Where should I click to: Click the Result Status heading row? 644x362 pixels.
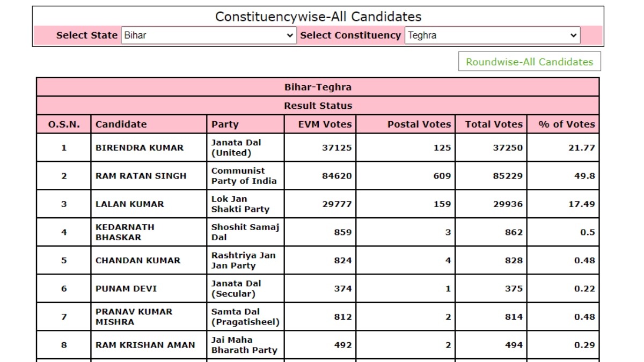pyautogui.click(x=318, y=106)
